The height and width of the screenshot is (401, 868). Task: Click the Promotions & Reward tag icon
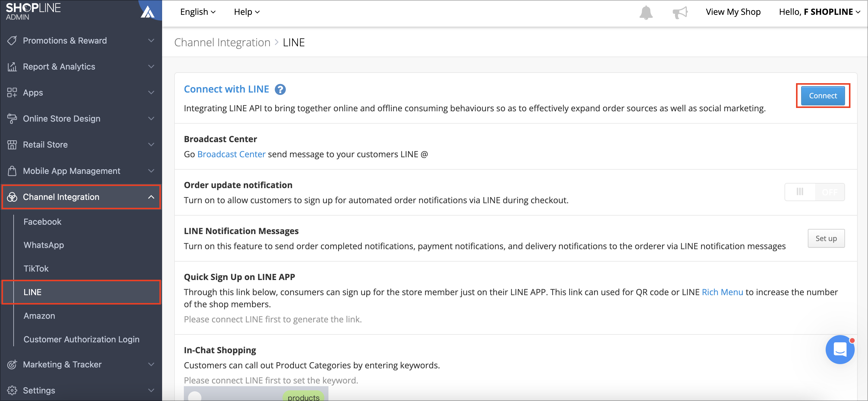tap(12, 41)
